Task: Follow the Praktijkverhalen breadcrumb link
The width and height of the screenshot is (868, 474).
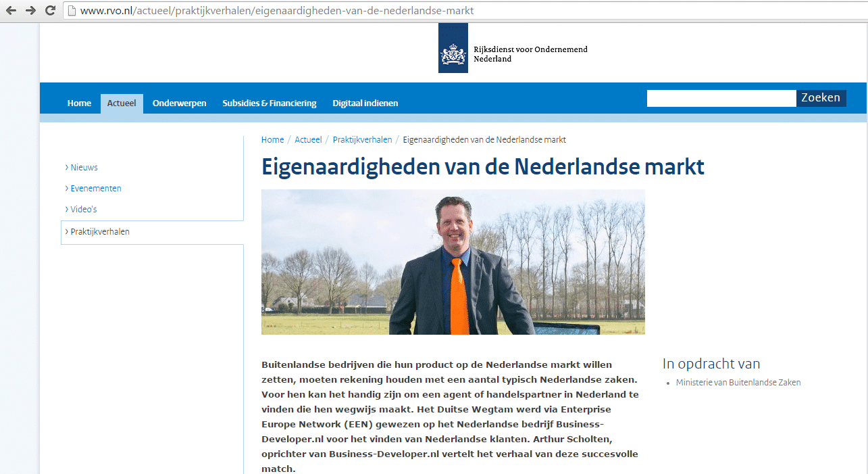Action: [x=362, y=140]
